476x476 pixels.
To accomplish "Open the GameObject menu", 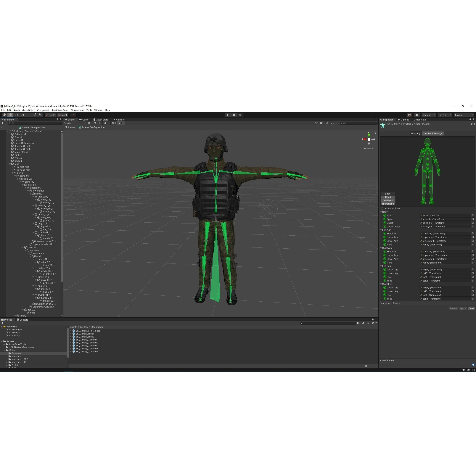I will pos(28,110).
